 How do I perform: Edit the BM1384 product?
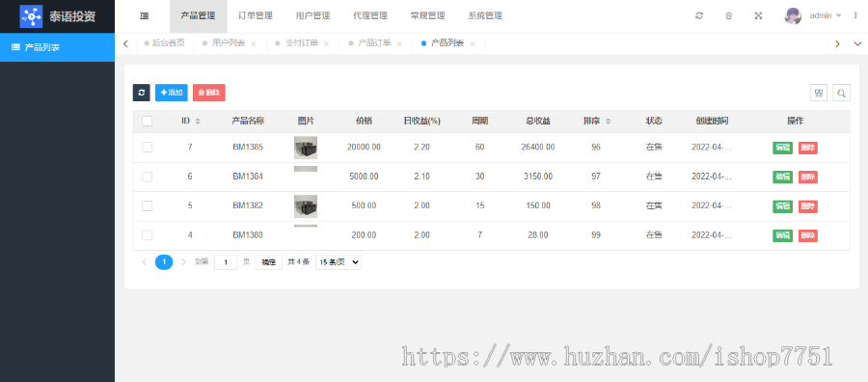[783, 177]
